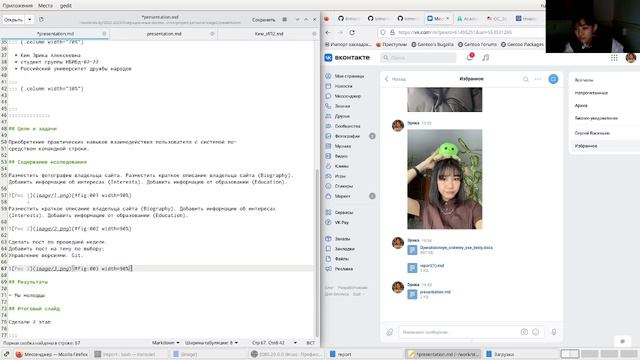Screen dimensions: 640x360
Task: Attach a file with paperclip icon
Action: coord(390,332)
